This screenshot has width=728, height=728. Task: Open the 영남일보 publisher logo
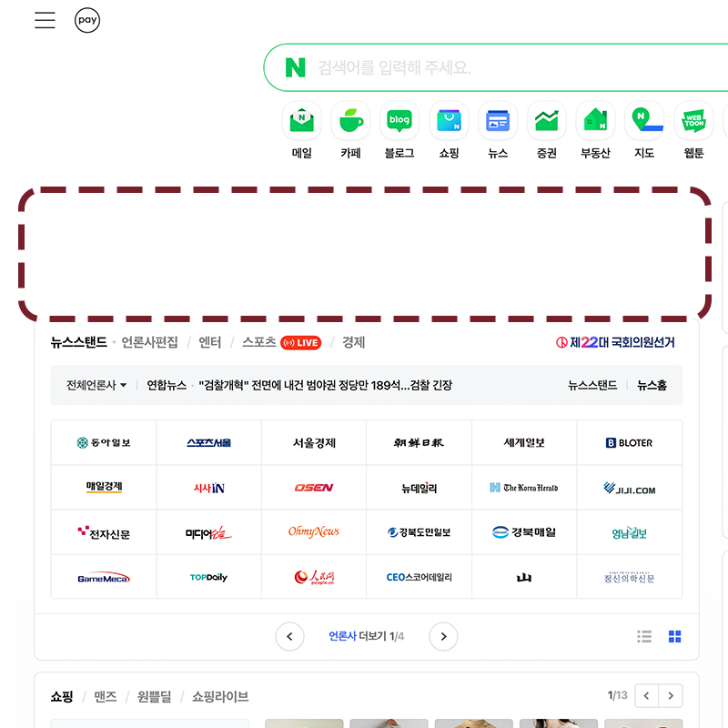click(x=629, y=532)
